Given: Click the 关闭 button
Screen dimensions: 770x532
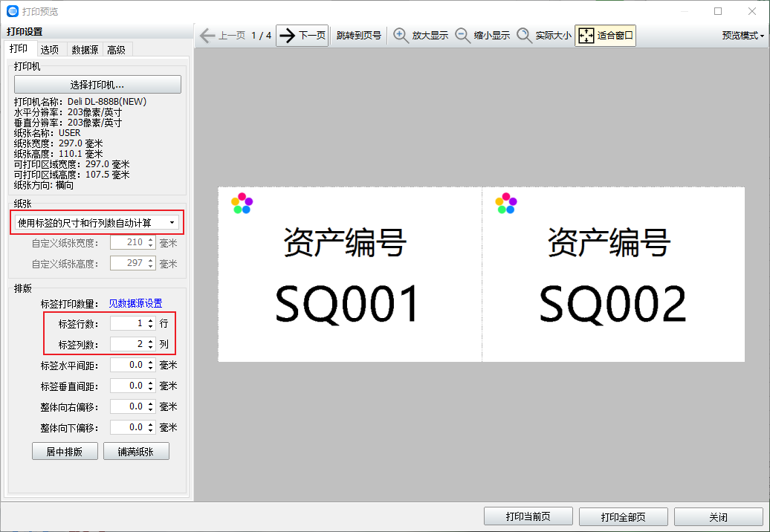Looking at the screenshot, I should 719,516.
